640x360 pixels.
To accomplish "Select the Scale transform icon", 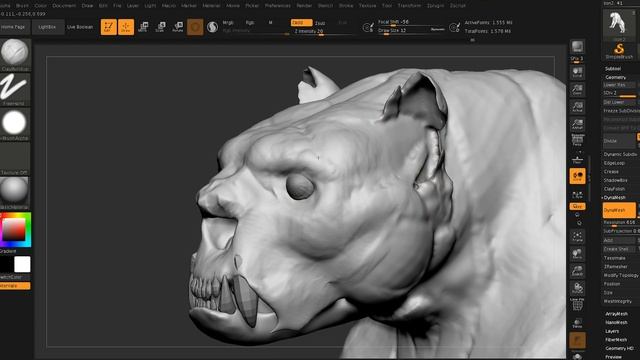I will 160,27.
